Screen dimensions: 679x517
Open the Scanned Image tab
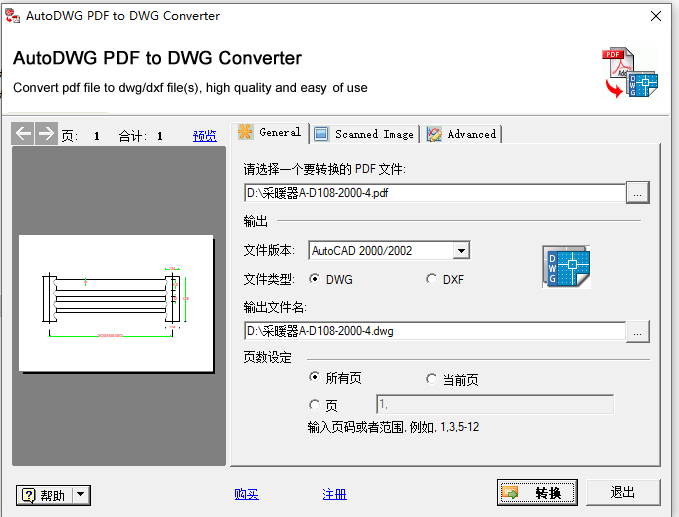point(365,134)
